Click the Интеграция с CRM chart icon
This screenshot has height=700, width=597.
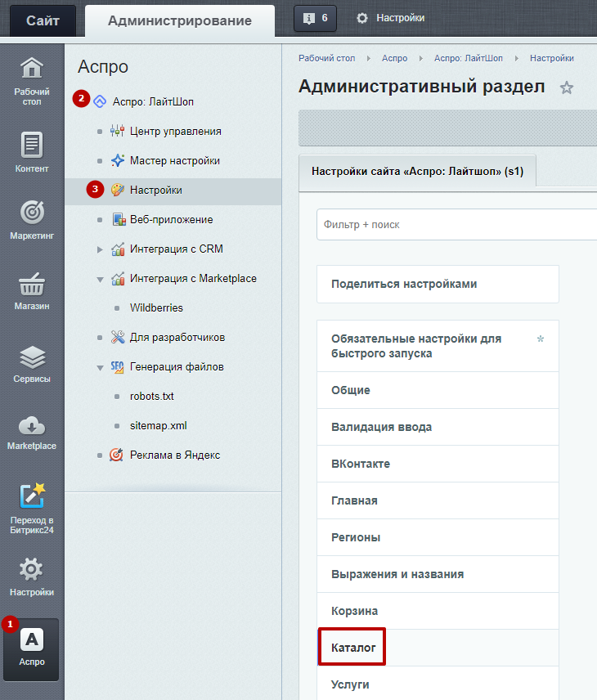[x=118, y=249]
